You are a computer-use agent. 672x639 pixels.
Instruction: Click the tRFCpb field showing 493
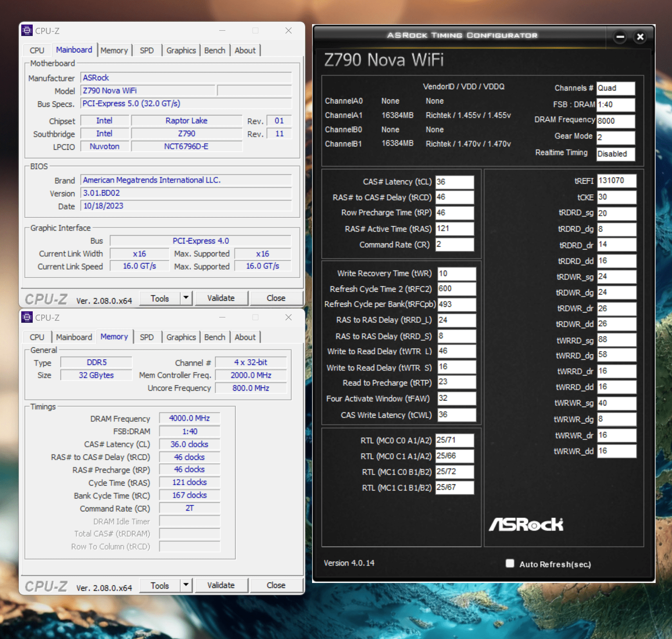456,304
